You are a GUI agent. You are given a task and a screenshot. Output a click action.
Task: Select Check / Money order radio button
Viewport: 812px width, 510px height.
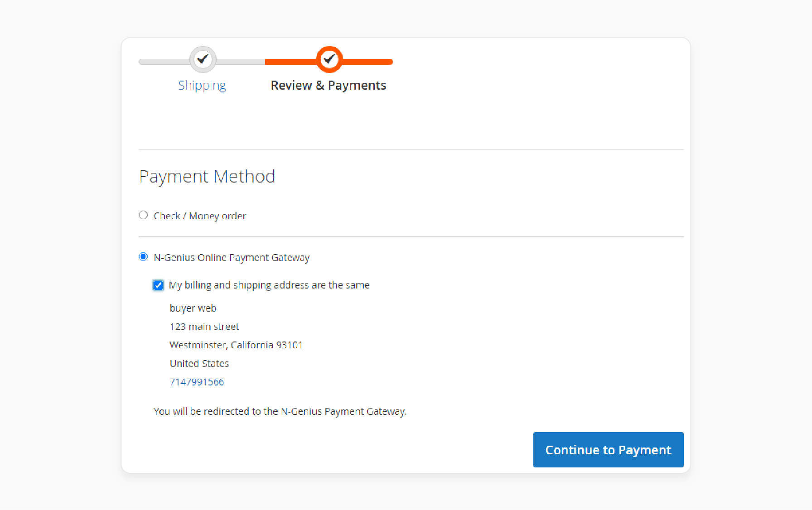(143, 215)
